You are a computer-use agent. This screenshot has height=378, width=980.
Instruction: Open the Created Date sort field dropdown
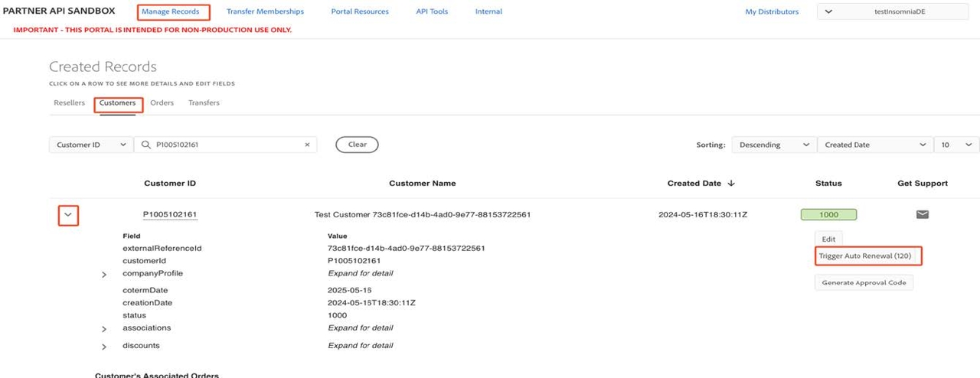[x=874, y=145]
